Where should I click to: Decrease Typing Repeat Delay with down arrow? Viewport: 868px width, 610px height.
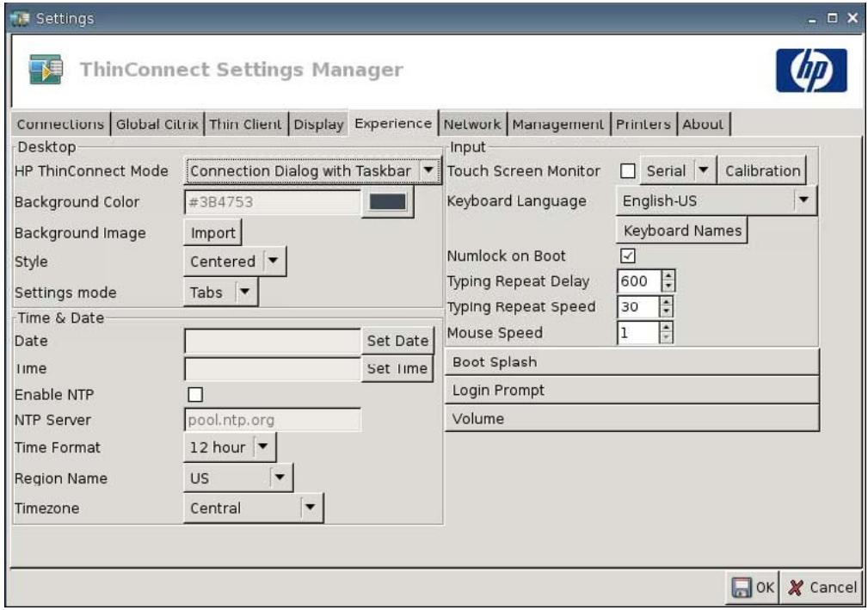[668, 287]
